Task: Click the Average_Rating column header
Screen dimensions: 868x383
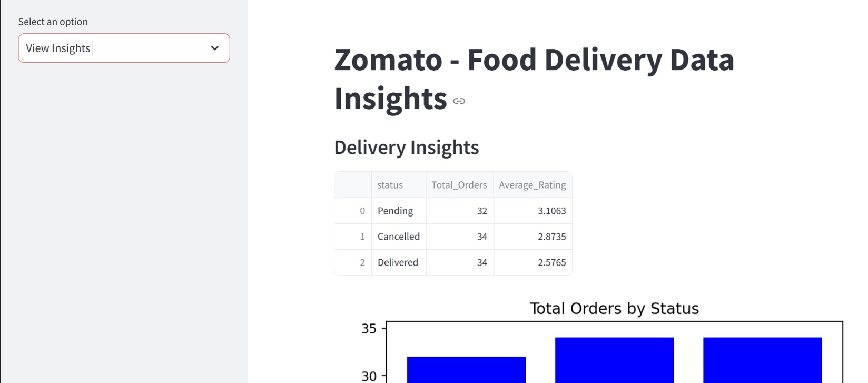Action: (532, 185)
